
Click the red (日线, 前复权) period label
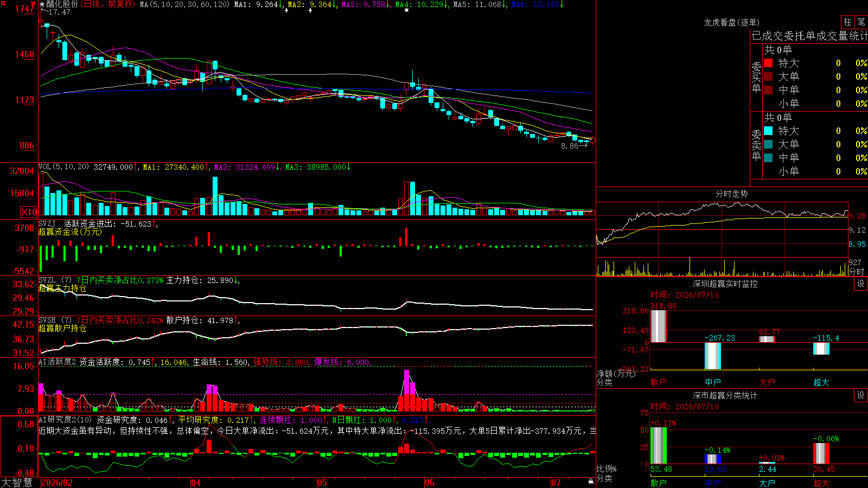click(107, 4)
